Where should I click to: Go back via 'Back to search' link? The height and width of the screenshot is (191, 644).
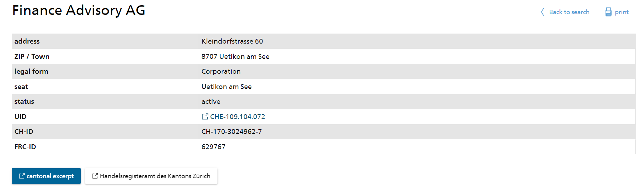point(569,12)
